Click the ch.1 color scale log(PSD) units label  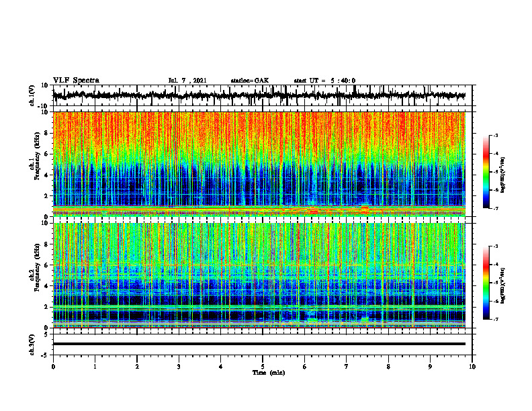pyautogui.click(x=502, y=175)
